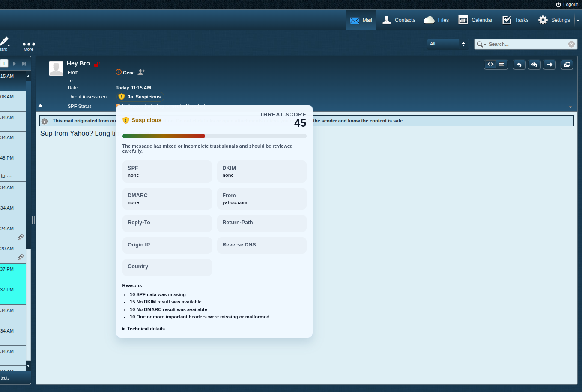
Task: Click the Logout link
Action: click(x=567, y=4)
